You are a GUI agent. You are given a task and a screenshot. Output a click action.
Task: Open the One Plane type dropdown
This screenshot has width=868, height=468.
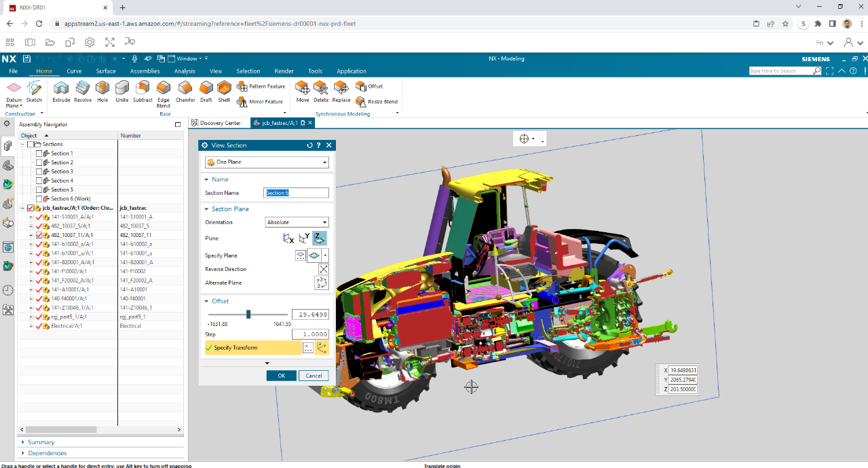coord(267,162)
